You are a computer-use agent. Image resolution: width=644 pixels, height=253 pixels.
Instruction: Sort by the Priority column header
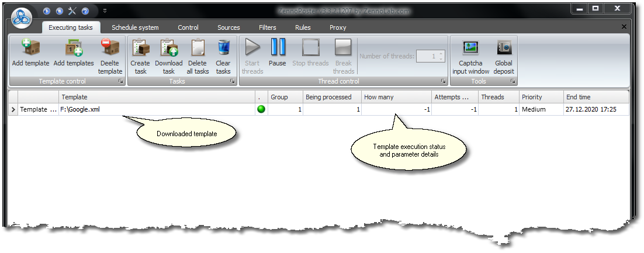point(540,97)
